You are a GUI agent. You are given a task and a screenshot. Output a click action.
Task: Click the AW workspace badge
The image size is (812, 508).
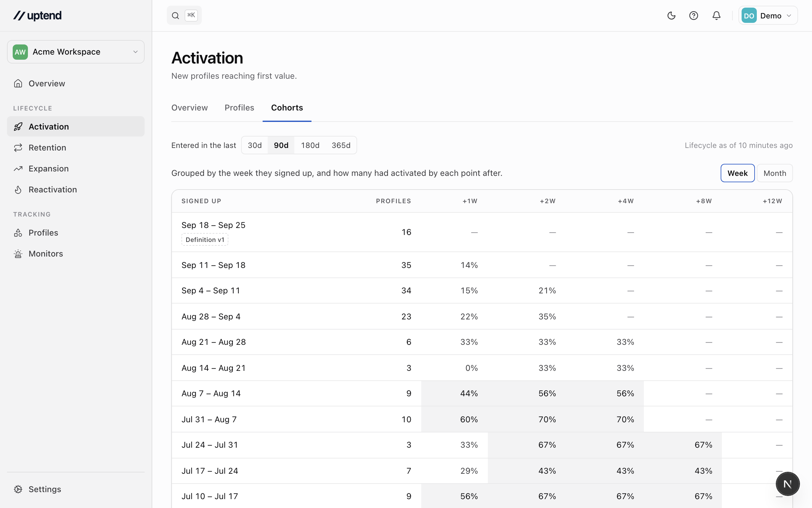pos(20,52)
